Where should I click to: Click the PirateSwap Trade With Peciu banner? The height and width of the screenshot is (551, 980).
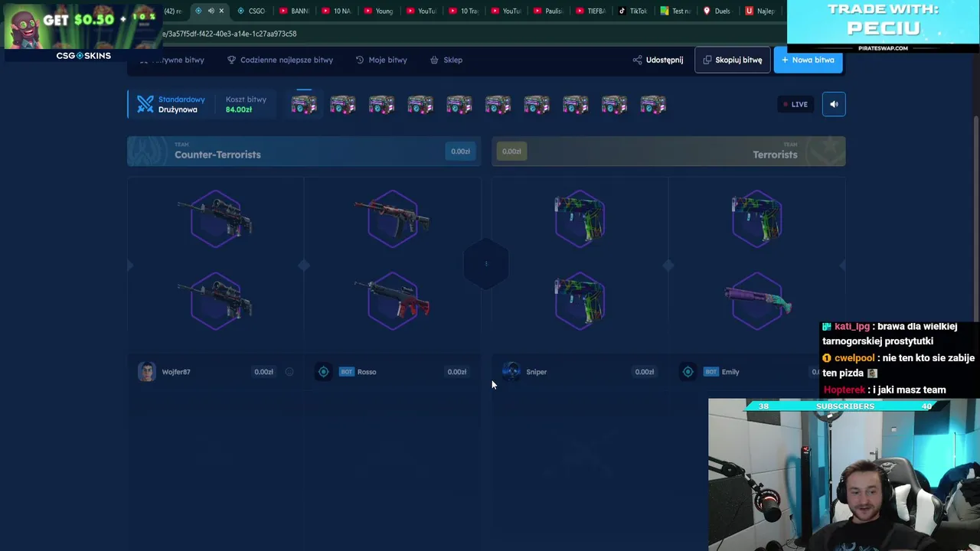(883, 27)
